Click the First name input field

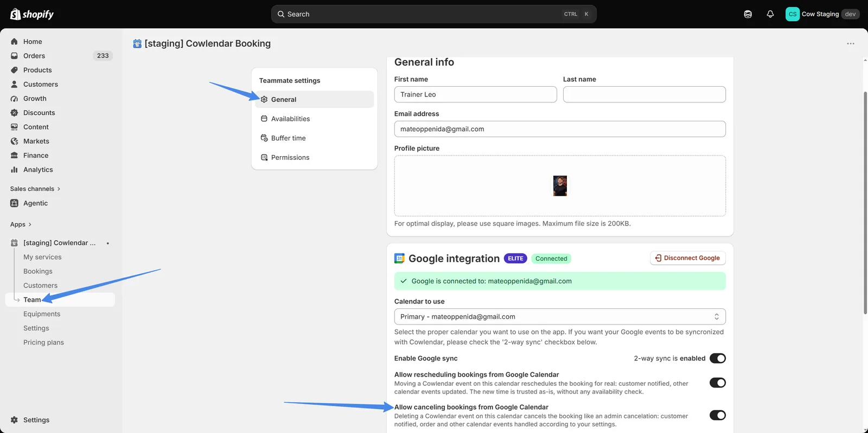[x=476, y=94]
